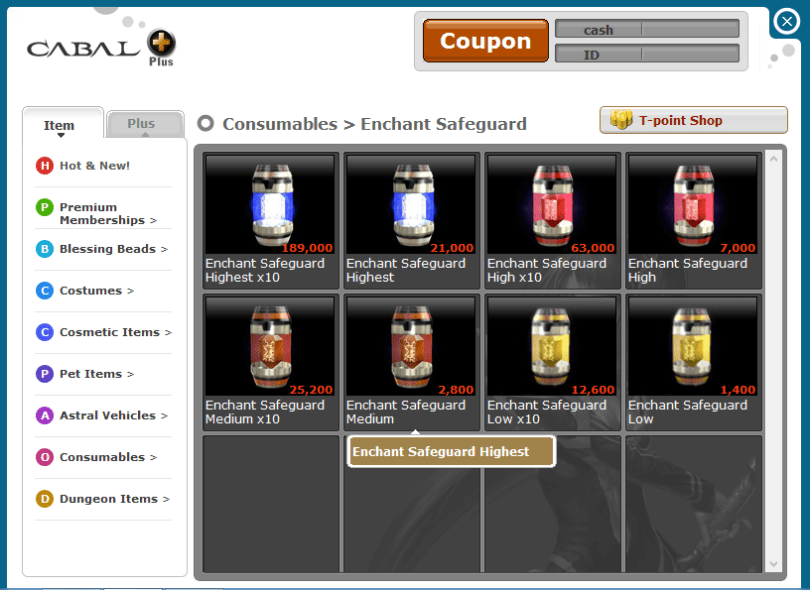Viewport: 810px width, 590px height.
Task: Click the Dungeon Items D icon
Action: 44,499
